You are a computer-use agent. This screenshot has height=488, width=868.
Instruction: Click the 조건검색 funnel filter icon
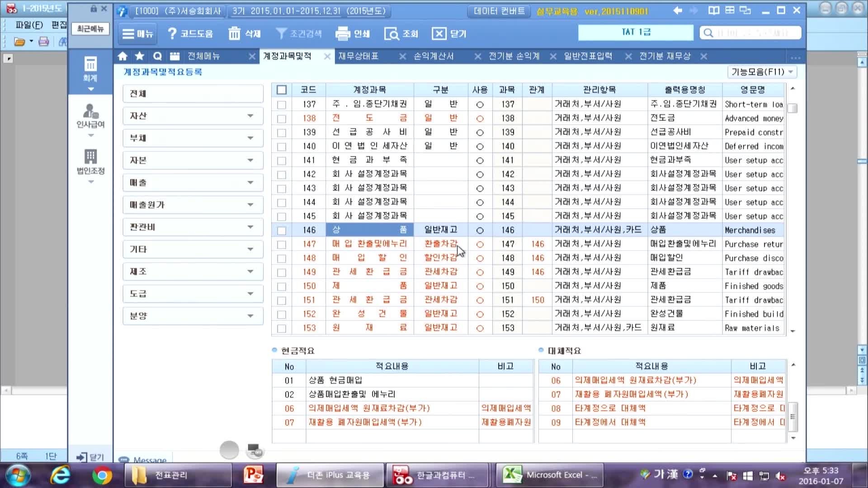(x=281, y=33)
